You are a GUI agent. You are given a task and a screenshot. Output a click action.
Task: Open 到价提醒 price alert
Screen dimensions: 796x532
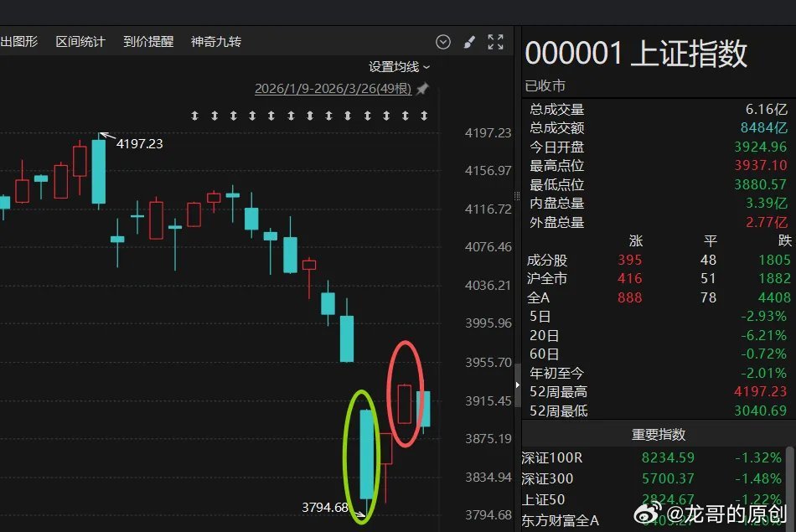click(x=148, y=42)
